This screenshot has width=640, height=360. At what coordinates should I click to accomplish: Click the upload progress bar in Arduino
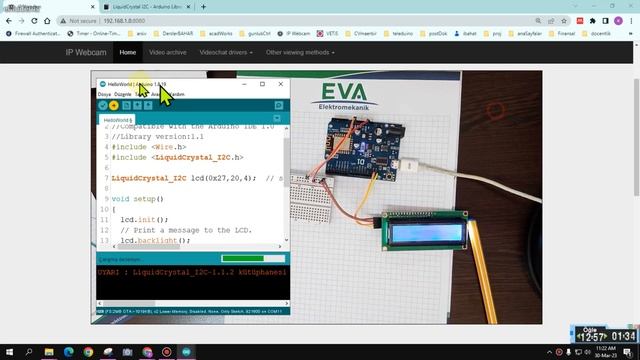(x=253, y=258)
